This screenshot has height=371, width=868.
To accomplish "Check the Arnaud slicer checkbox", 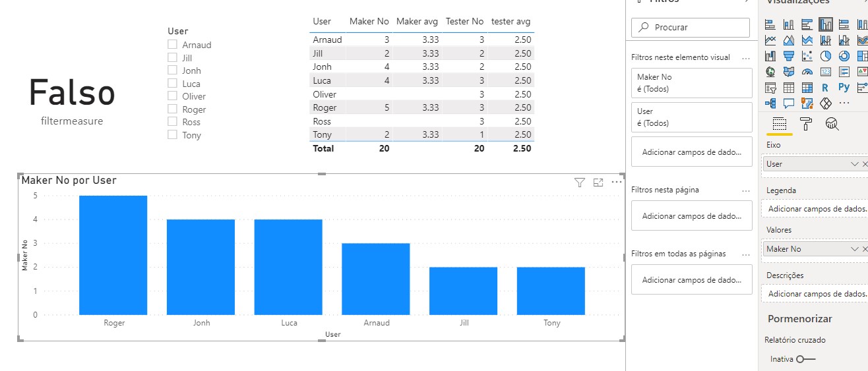I will [172, 44].
